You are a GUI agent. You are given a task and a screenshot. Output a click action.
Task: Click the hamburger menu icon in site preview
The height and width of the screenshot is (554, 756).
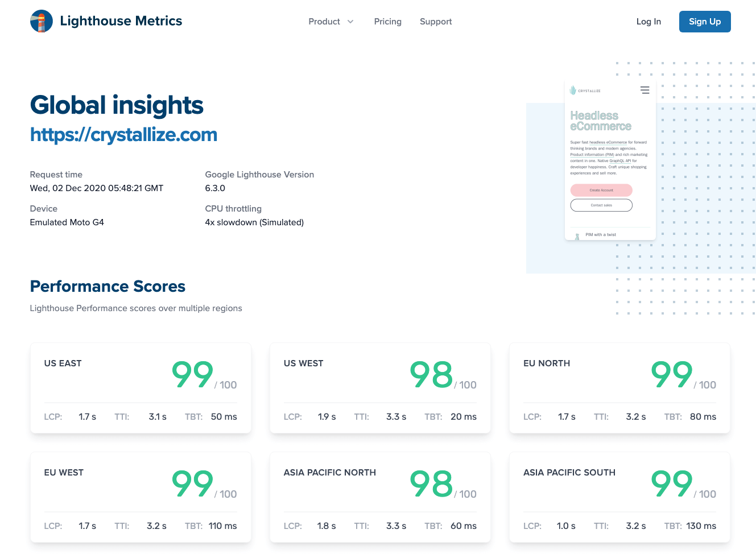[x=645, y=90]
